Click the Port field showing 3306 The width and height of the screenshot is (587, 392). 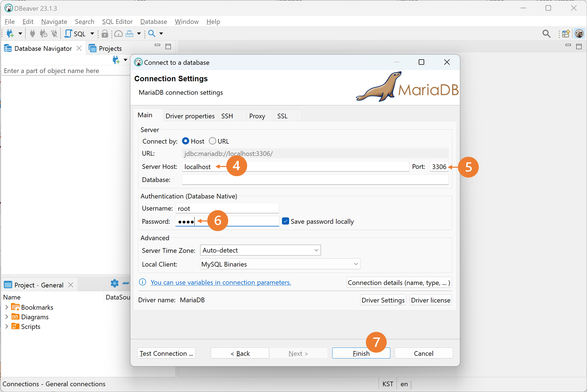[439, 167]
